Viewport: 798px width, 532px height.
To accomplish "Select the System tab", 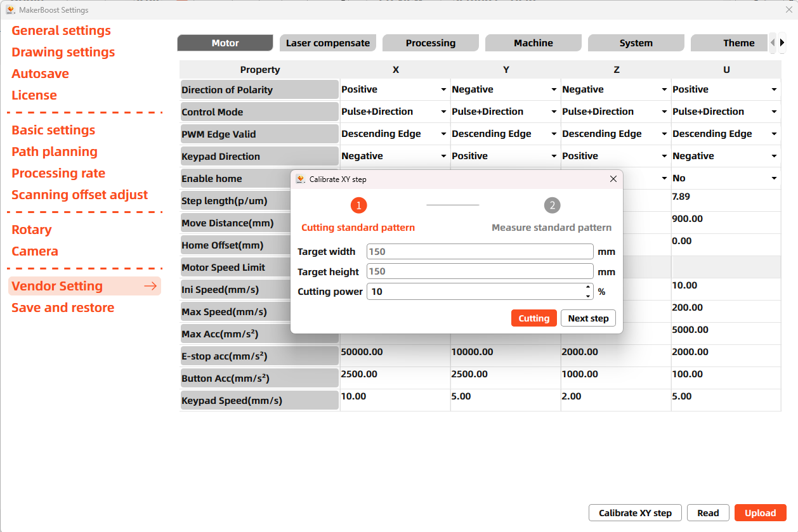I will point(636,42).
